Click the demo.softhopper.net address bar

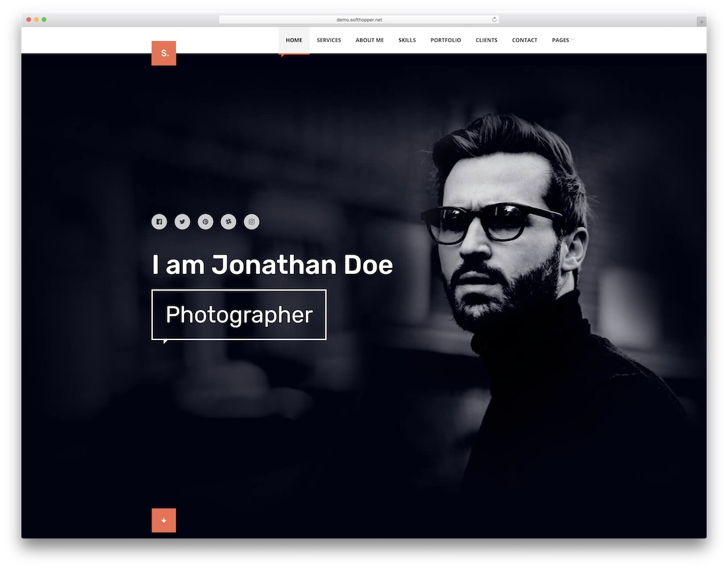click(x=359, y=19)
